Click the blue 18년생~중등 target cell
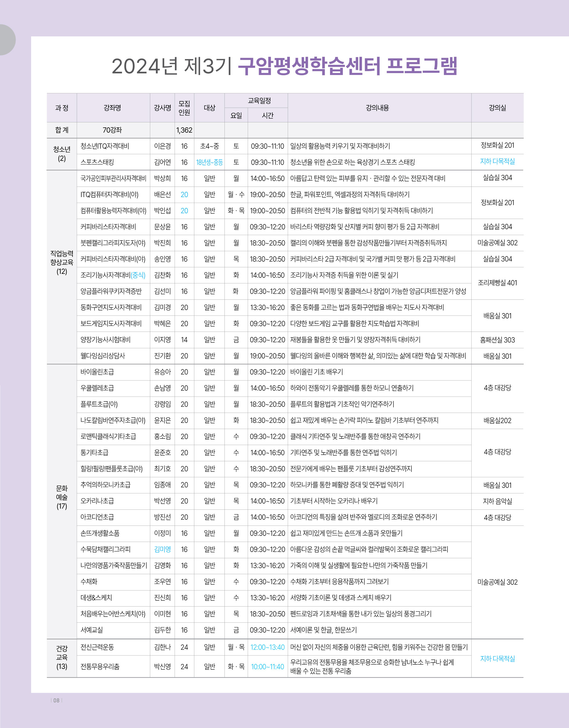569x728 pixels. [x=209, y=162]
